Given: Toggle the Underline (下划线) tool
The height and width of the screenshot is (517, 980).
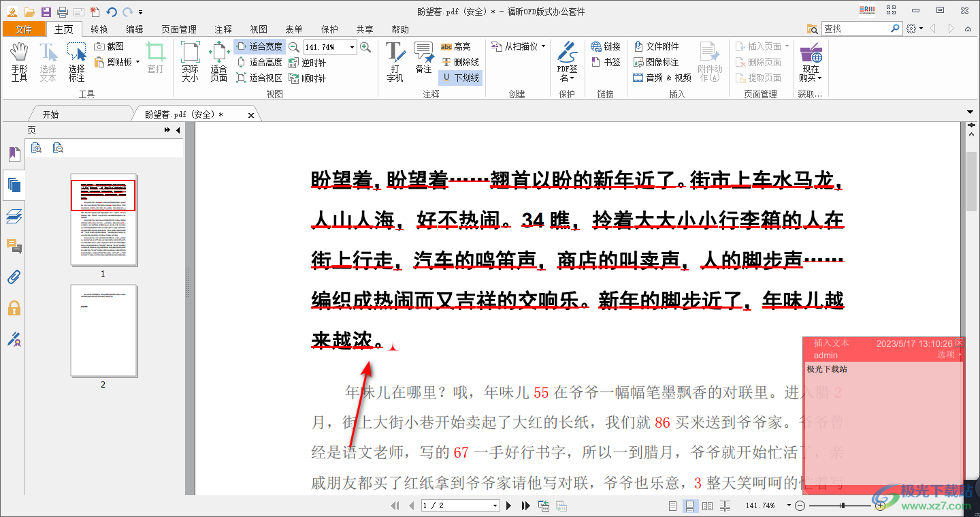Looking at the screenshot, I should pos(461,78).
